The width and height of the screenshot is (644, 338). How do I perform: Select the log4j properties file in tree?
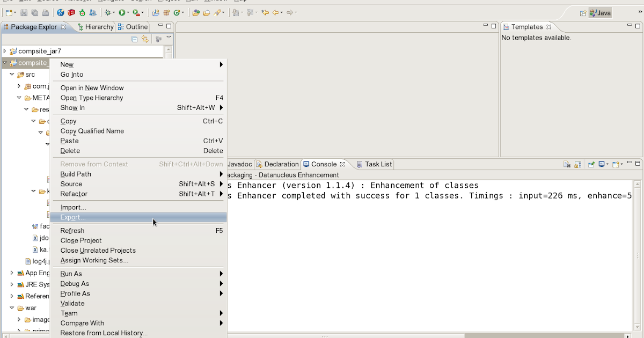(37, 261)
